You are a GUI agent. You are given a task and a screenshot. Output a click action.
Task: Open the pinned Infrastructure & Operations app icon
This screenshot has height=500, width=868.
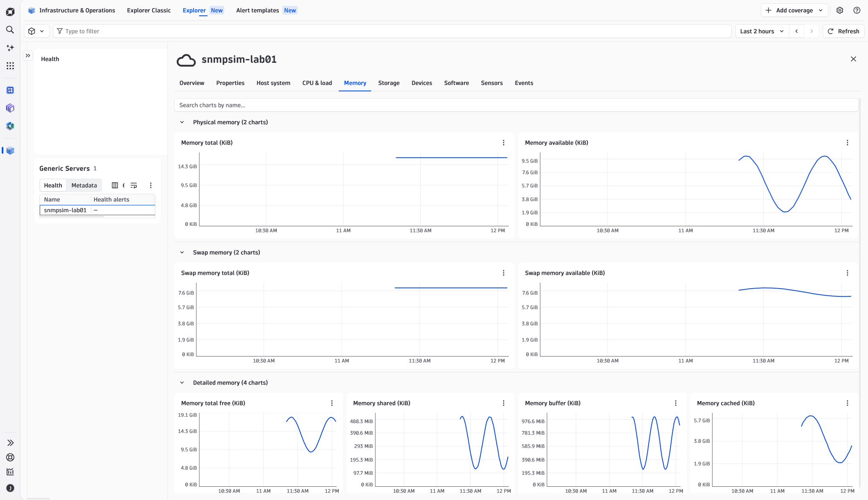(10, 150)
